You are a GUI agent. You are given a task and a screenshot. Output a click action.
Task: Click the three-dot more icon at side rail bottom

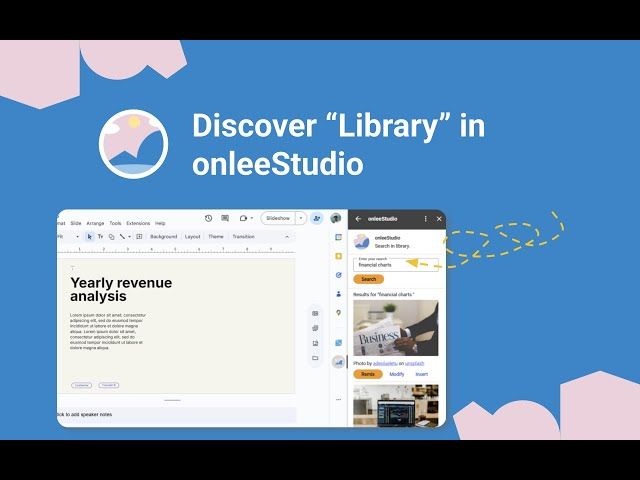338,400
